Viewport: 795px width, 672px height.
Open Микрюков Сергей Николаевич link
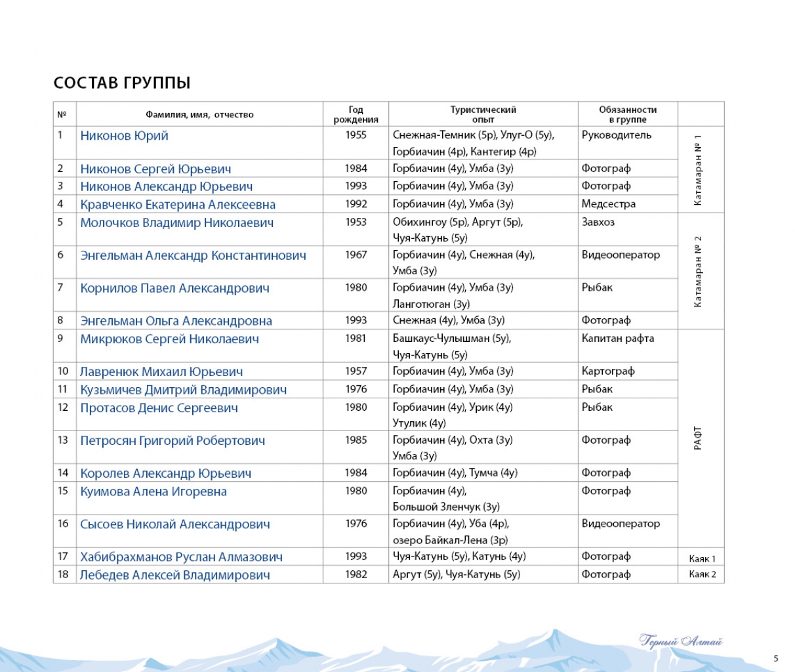[x=169, y=339]
